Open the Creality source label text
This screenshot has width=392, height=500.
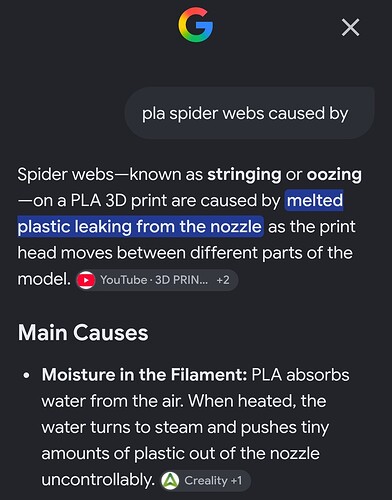[x=206, y=481]
